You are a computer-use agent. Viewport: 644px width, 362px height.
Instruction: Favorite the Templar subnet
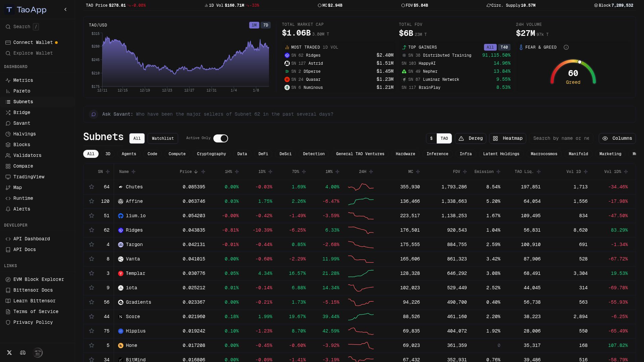(92, 273)
